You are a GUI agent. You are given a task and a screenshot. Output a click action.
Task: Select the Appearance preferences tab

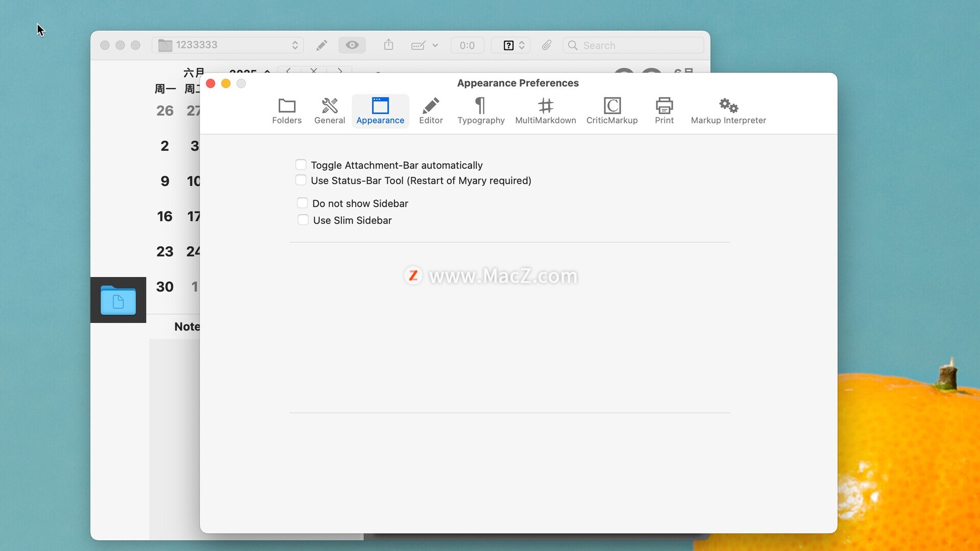[380, 111]
